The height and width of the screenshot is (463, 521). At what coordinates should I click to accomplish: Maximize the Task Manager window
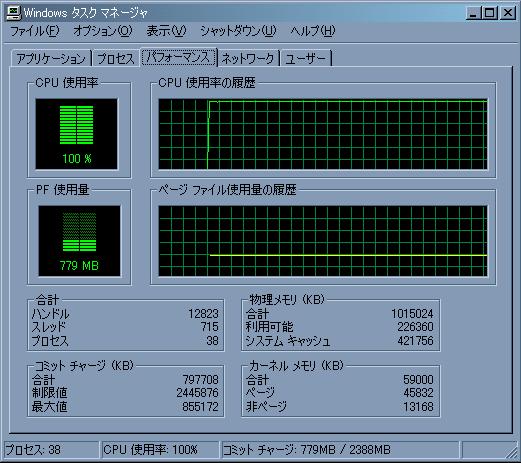[x=490, y=13]
